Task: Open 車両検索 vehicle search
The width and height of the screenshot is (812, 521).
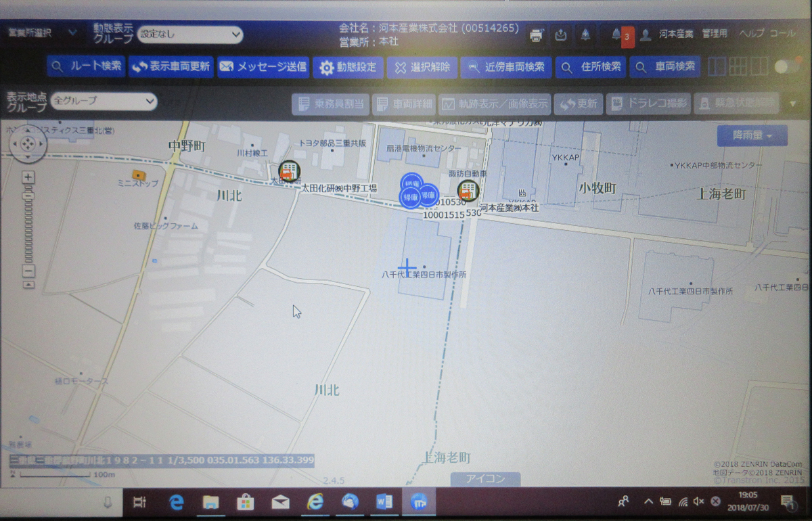Action: pyautogui.click(x=665, y=67)
